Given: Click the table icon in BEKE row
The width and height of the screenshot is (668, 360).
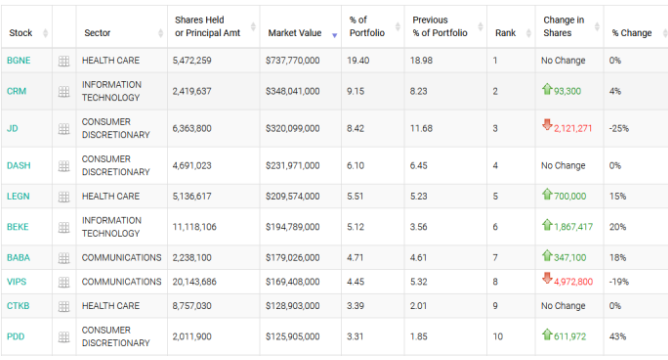Looking at the screenshot, I should [x=64, y=227].
